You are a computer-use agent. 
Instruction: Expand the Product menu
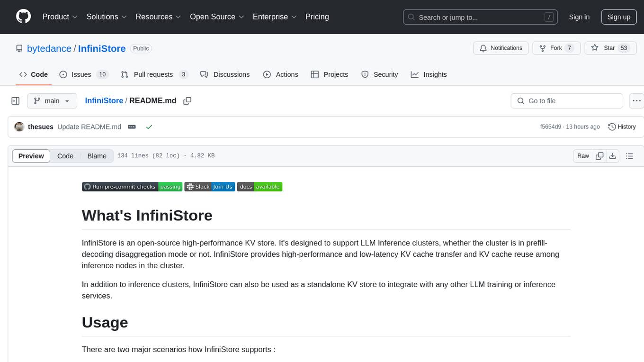point(60,17)
